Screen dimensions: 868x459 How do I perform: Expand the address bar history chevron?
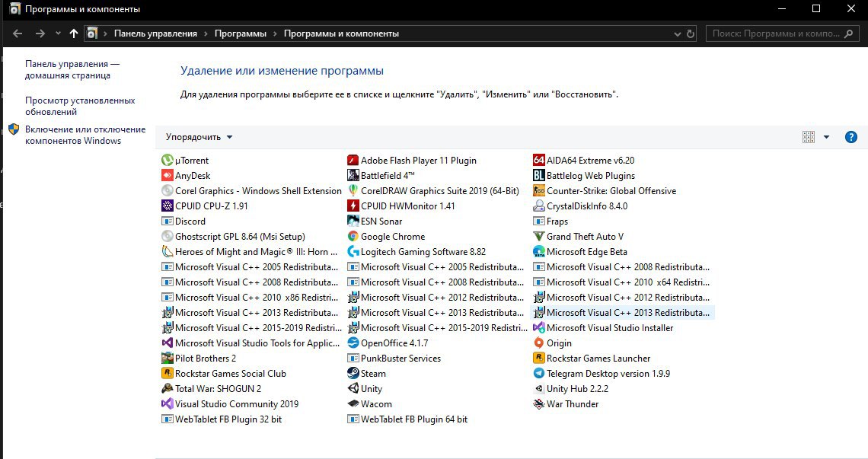pos(677,33)
